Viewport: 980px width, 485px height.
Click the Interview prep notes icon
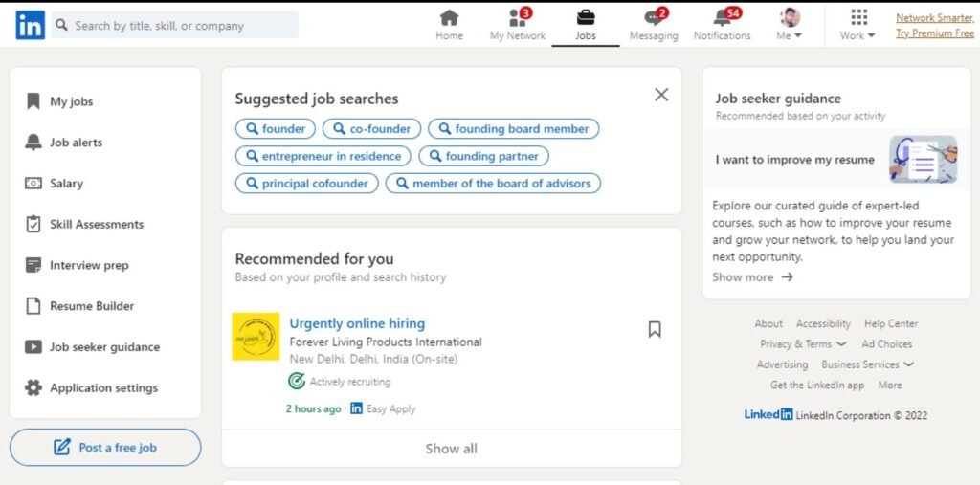pos(33,265)
